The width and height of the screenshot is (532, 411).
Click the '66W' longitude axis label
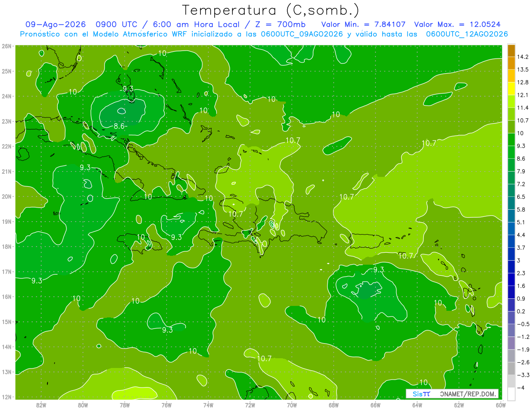[x=375, y=405]
